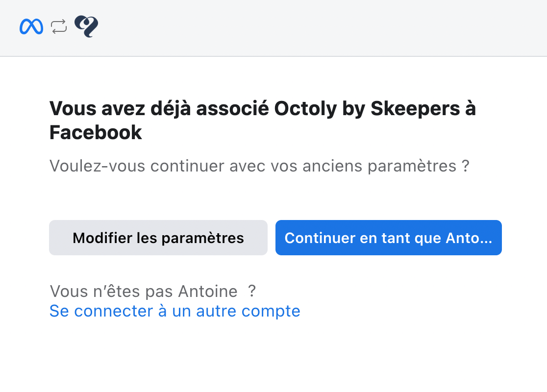Open Meta's homepage via the infinity logo
Image resolution: width=547 pixels, height=392 pixels.
pos(31,25)
